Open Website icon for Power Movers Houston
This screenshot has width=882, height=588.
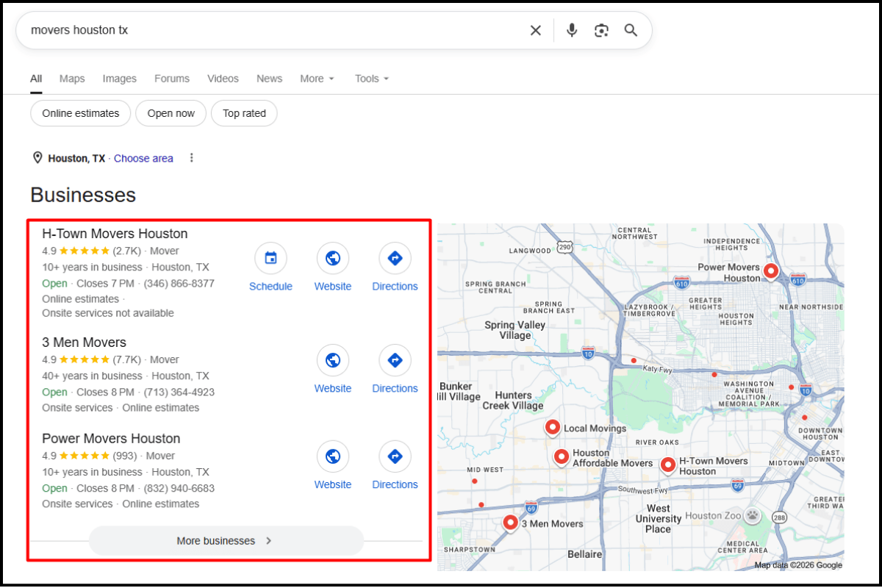click(x=333, y=456)
